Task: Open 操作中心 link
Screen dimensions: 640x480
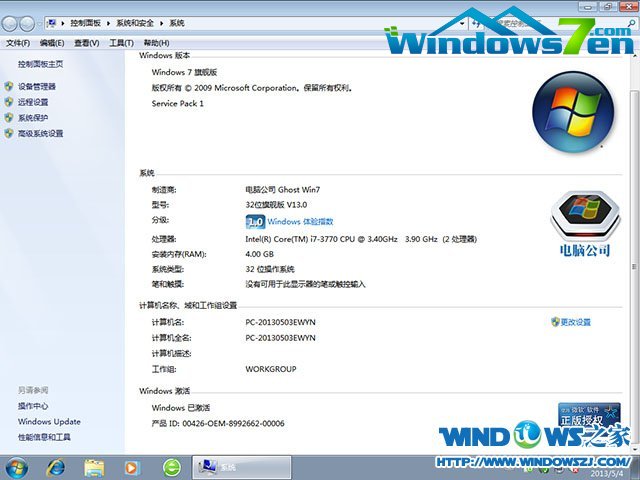Action: (x=33, y=406)
